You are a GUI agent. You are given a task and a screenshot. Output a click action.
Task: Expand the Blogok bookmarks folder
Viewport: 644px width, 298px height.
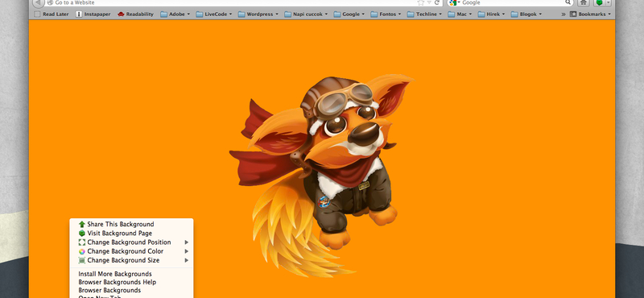point(526,14)
